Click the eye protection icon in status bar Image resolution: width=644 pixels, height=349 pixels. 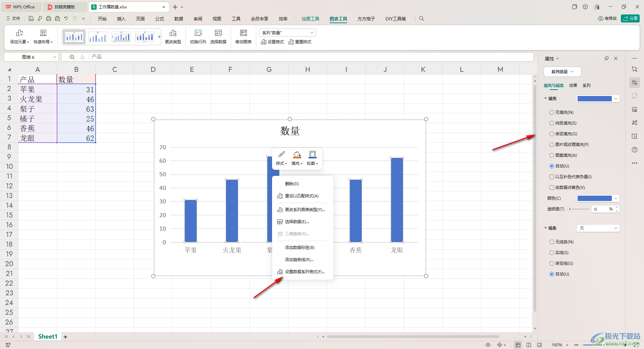pyautogui.click(x=488, y=345)
